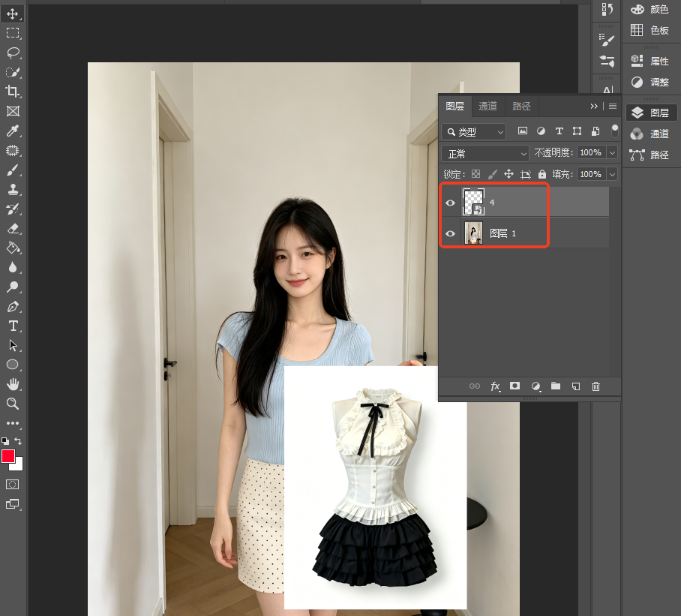This screenshot has height=616, width=681.
Task: Open the layers panel flyout menu
Action: [613, 106]
